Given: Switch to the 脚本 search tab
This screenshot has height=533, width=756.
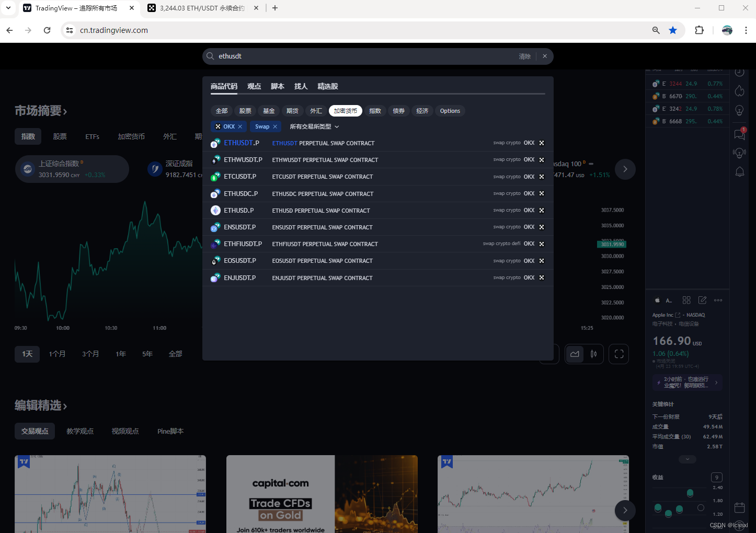Looking at the screenshot, I should 278,86.
